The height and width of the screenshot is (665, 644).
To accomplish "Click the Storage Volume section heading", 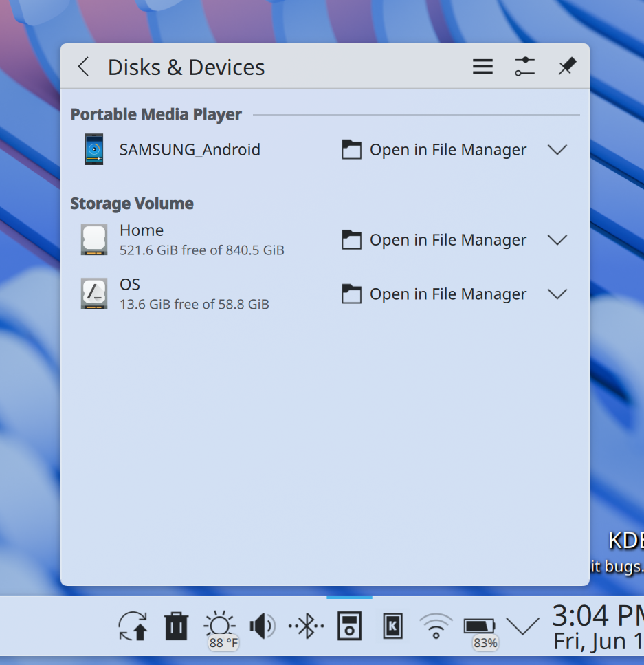I will click(132, 204).
